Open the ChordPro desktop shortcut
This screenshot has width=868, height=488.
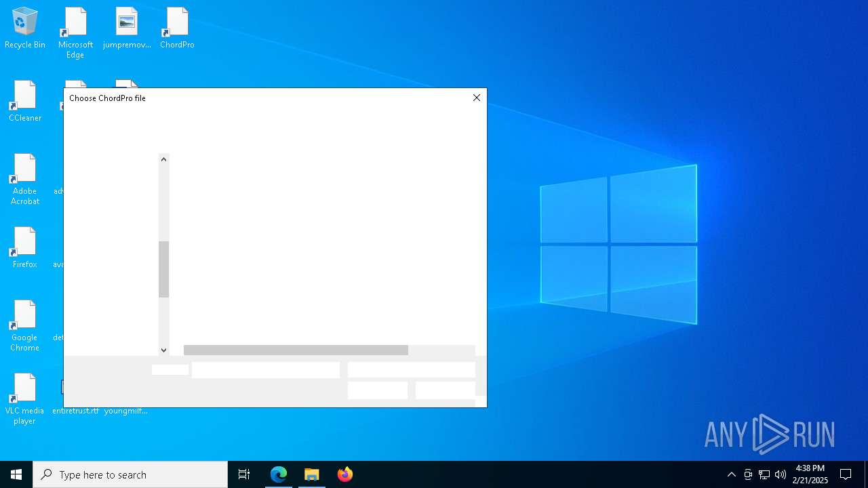click(177, 28)
